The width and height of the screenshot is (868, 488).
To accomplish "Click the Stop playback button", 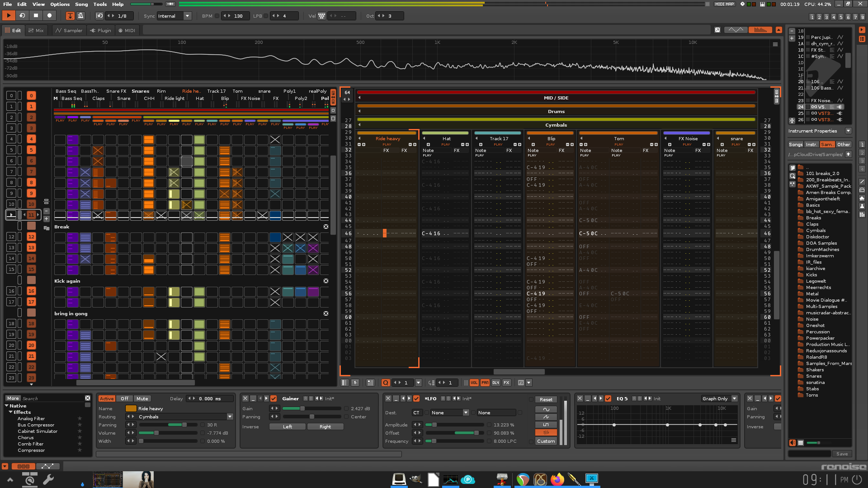I will click(36, 16).
